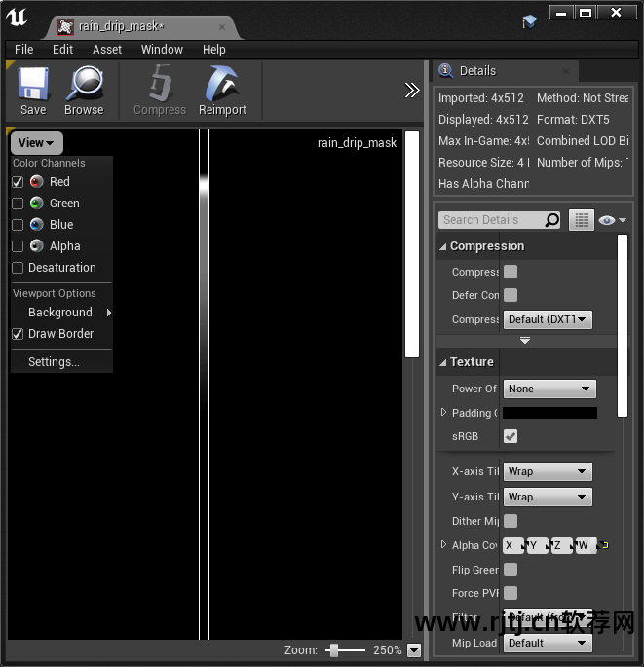Screen dimensions: 644x667
Task: Open the Window menu
Action: 162,50
